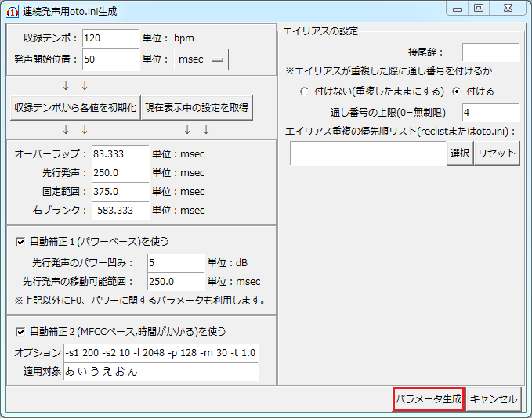532x418 pixels.
Task: Select the 付ける radio button
Action: click(456, 92)
